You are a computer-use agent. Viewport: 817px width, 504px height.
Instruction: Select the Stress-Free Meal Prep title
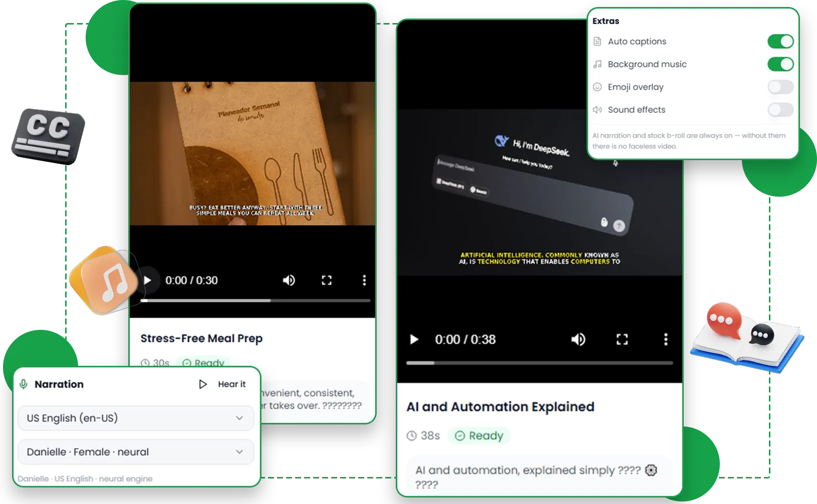[201, 339]
